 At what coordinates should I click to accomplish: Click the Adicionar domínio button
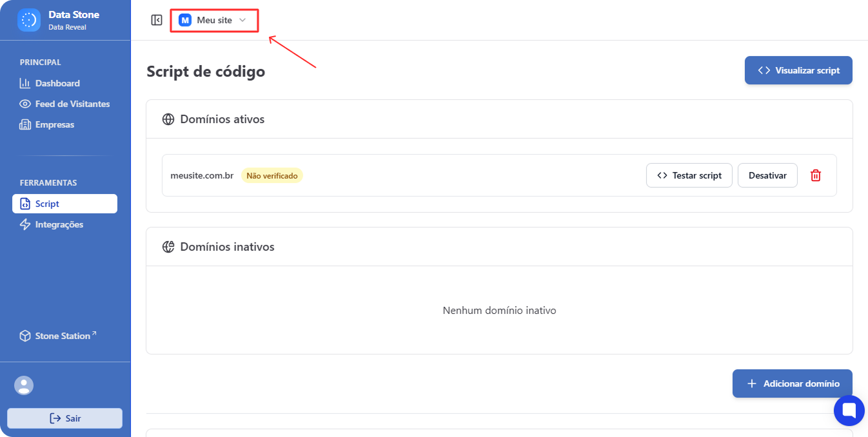coord(793,384)
